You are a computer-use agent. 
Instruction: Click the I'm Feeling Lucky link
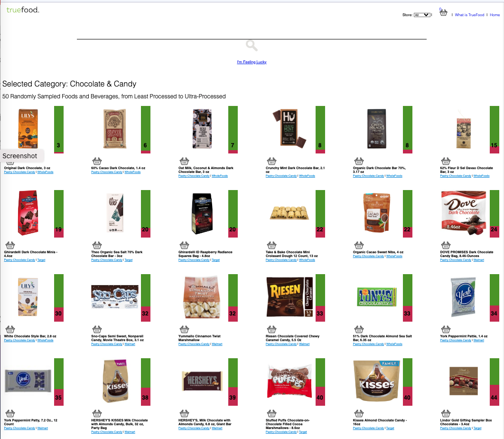(x=252, y=62)
